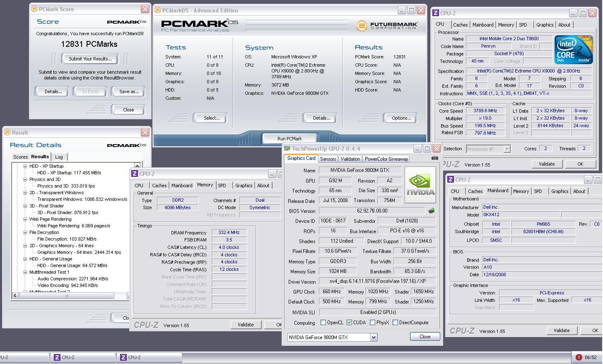The height and width of the screenshot is (364, 603).
Task: Switch to the Scores tab in Result Details
Action: pyautogui.click(x=20, y=157)
